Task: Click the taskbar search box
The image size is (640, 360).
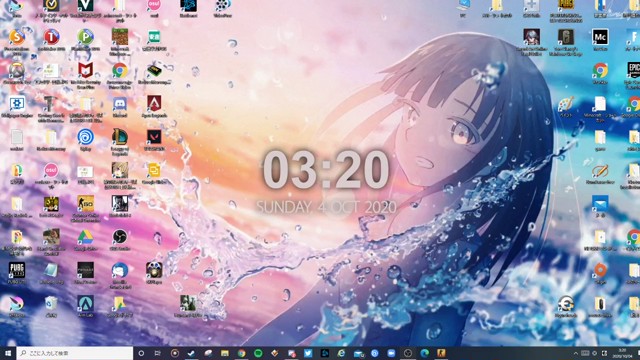Action: tap(75, 353)
